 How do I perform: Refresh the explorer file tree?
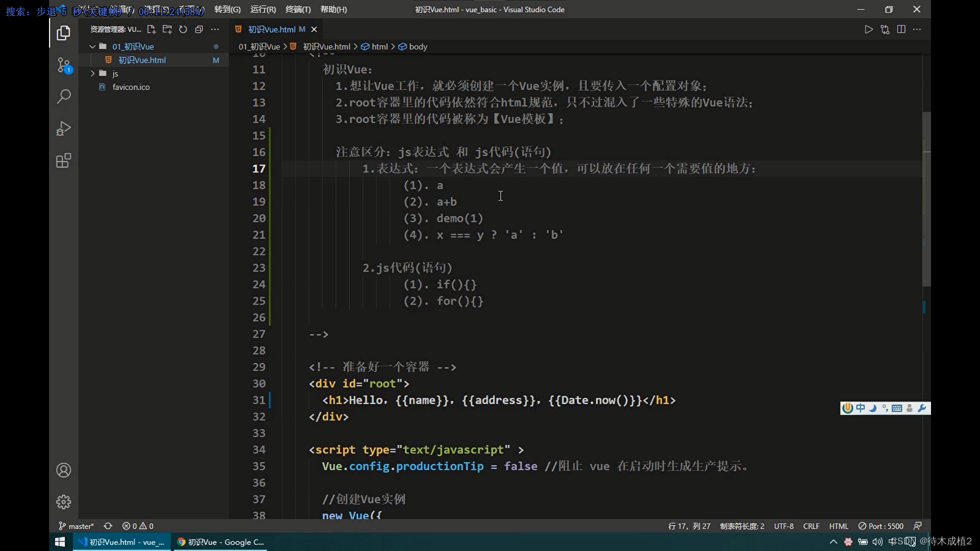(x=183, y=30)
